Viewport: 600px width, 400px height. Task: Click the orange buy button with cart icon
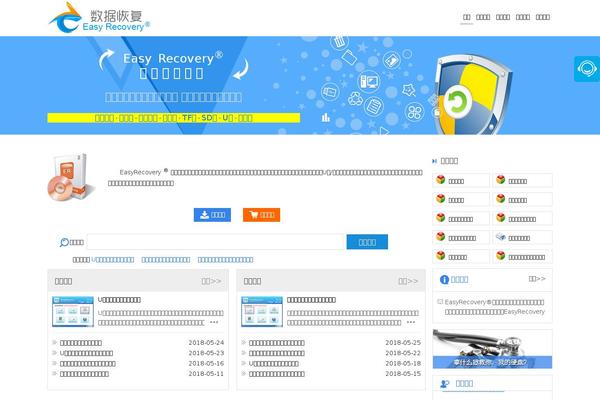[261, 215]
